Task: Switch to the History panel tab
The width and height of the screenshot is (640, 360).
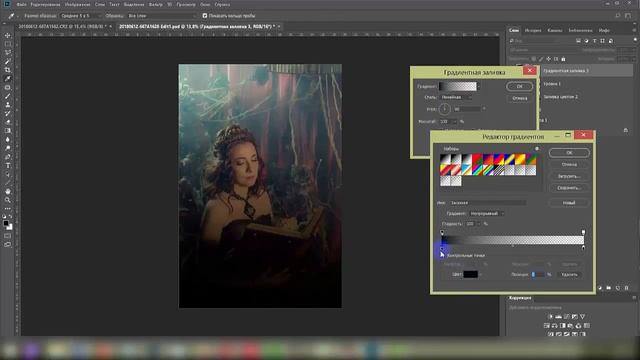Action: coord(533,30)
